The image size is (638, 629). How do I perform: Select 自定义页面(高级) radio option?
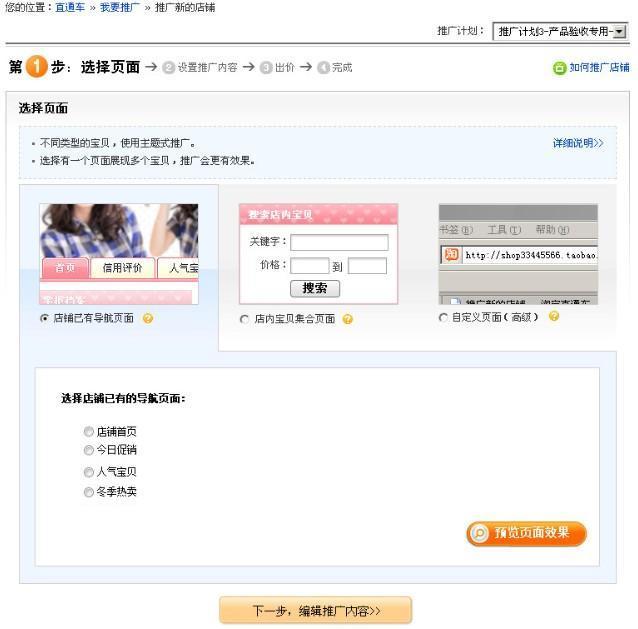[443, 317]
